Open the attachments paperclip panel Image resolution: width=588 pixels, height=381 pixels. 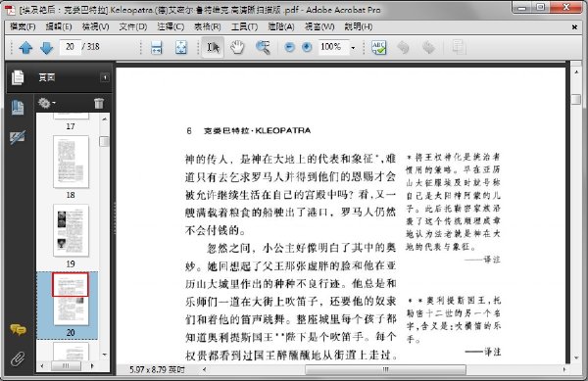[18, 358]
